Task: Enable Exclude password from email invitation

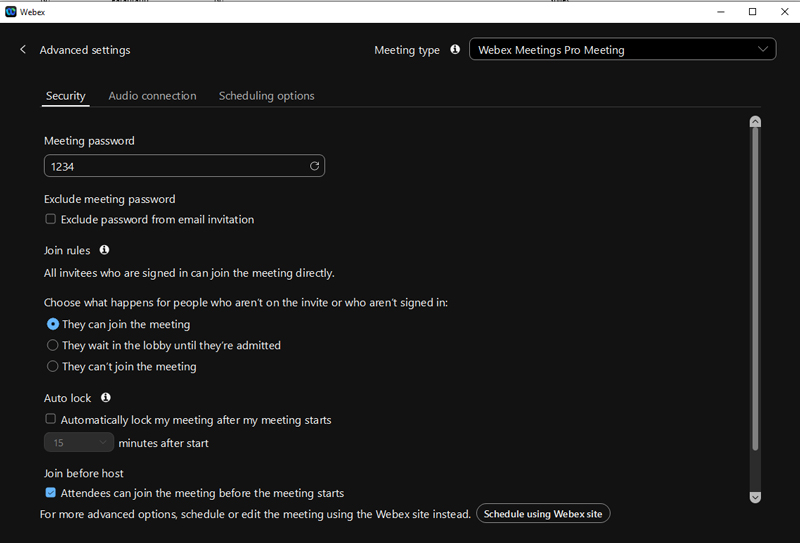Action: point(51,219)
